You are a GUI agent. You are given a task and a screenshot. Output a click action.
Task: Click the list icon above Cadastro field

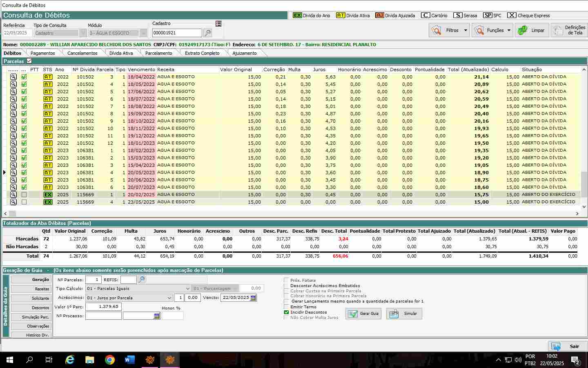click(x=218, y=24)
